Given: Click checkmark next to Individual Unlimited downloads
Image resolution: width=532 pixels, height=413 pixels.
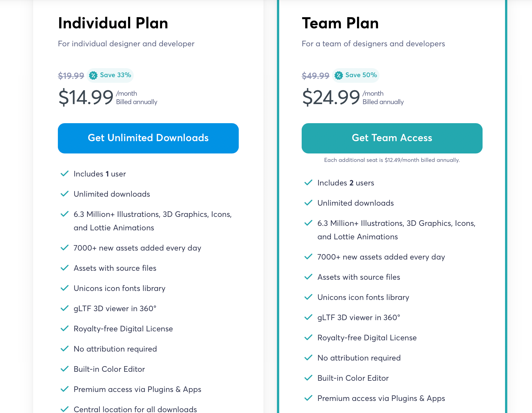Looking at the screenshot, I should [x=65, y=194].
